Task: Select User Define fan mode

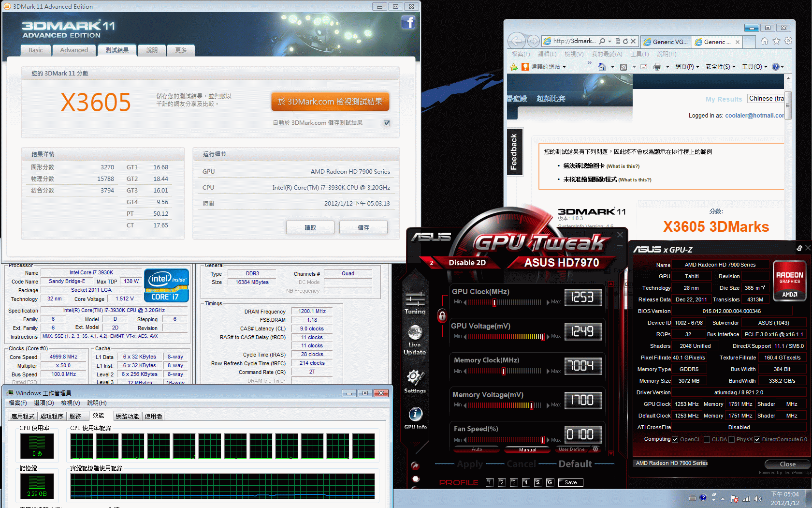Action: point(571,449)
